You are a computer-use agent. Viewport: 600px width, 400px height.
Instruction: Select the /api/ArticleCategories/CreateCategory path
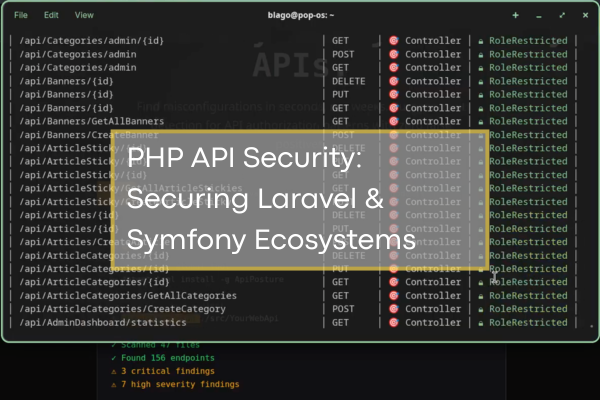coord(122,309)
